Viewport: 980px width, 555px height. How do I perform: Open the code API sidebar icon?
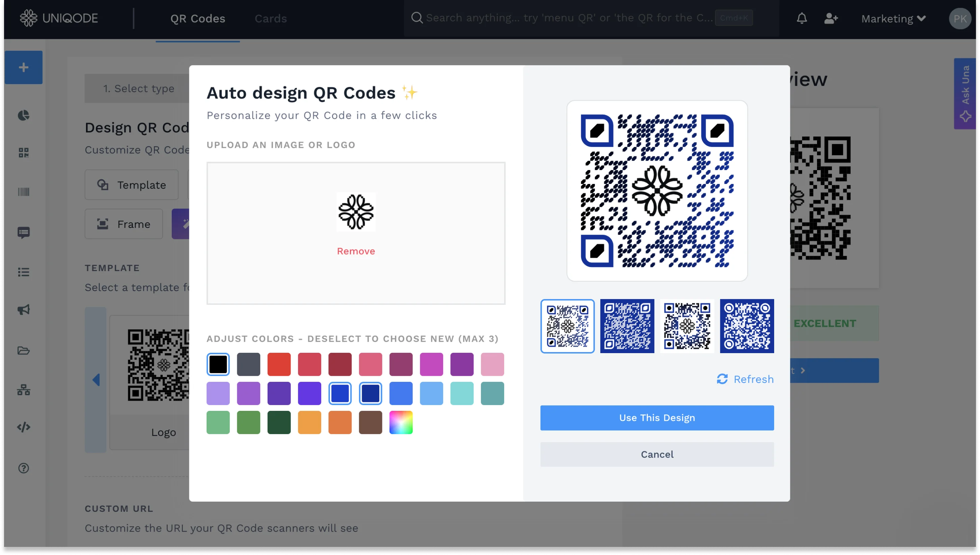(24, 427)
